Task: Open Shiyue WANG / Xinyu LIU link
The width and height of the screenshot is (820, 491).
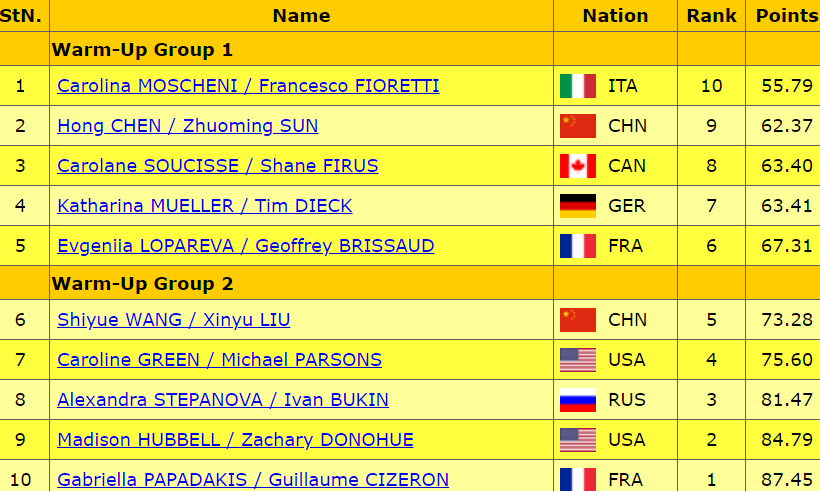Action: pos(174,320)
